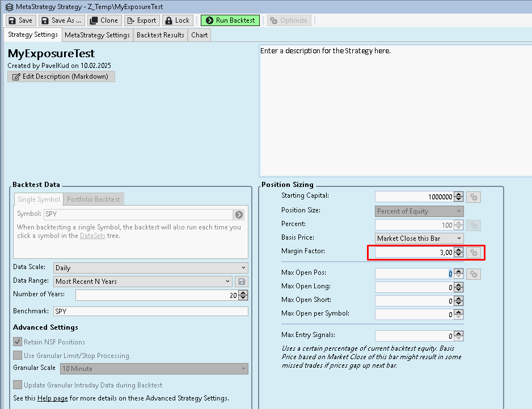Lock the strategy with Lock button
This screenshot has height=409, width=532.
(x=177, y=20)
